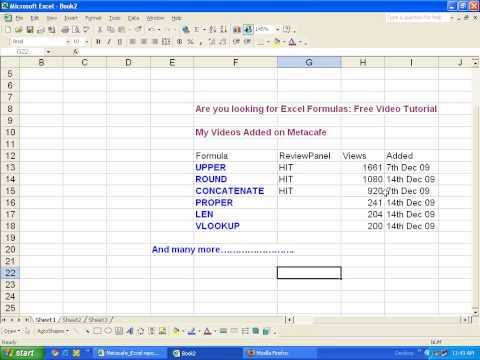The image size is (480, 360).
Task: Select the Oval drawing tool
Action: pyautogui.click(x=108, y=331)
